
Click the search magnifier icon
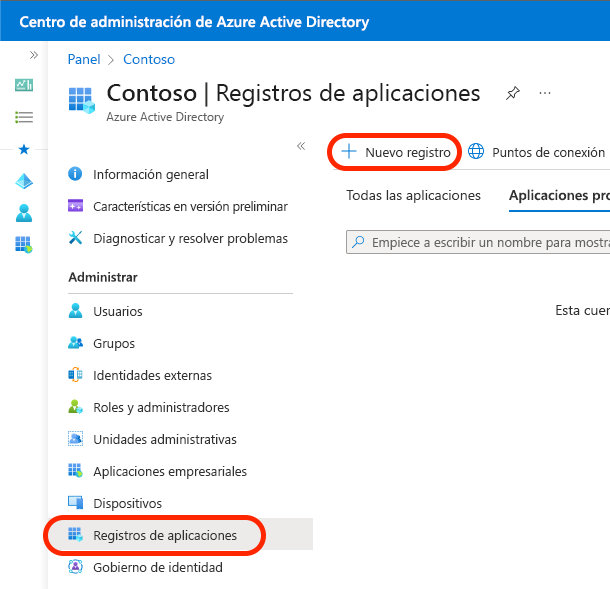(358, 242)
